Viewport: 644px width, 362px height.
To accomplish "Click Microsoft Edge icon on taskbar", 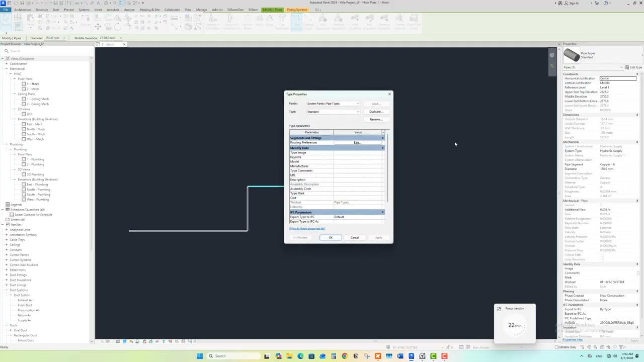I will [x=300, y=356].
